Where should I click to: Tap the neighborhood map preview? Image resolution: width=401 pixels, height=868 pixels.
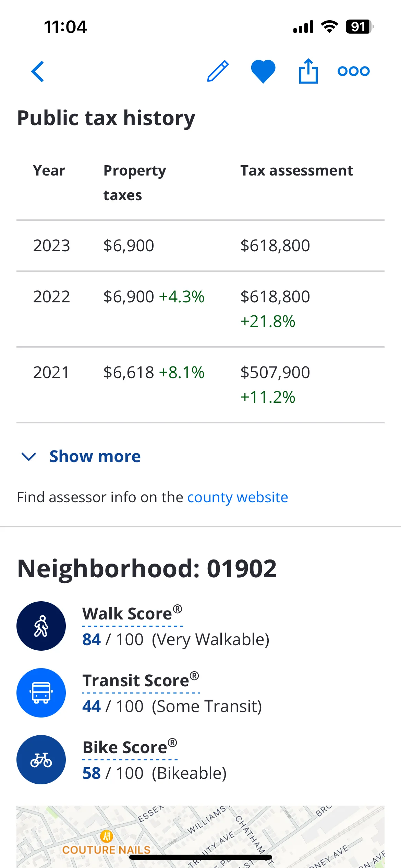point(200,837)
